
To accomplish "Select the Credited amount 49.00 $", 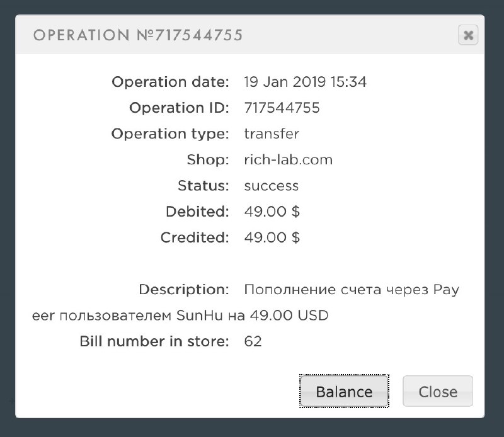I will point(272,237).
